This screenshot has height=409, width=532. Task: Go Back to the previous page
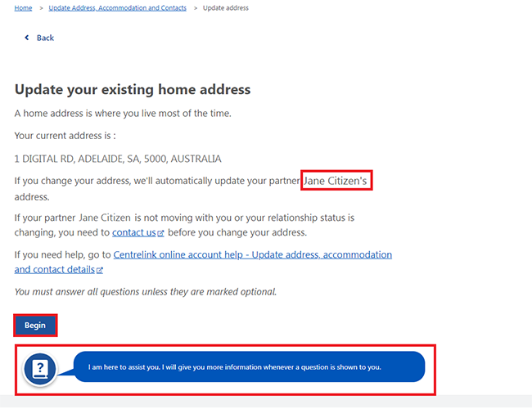(x=44, y=38)
